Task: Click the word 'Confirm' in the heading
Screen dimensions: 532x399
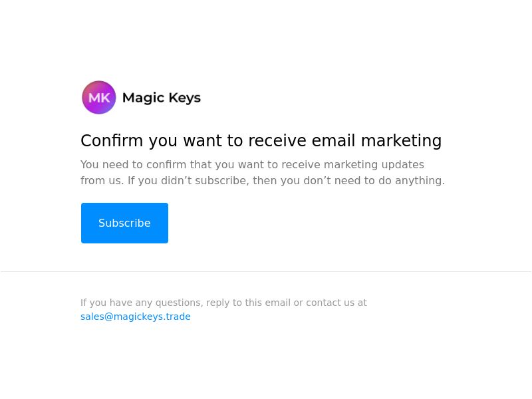Action: coord(112,140)
